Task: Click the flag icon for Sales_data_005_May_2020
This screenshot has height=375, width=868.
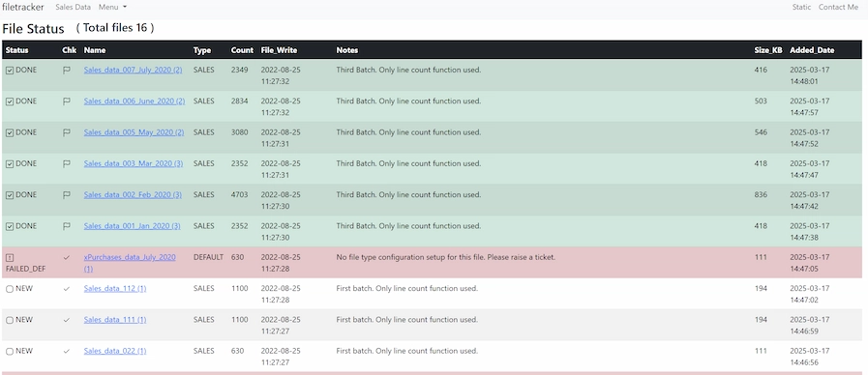Action: [x=67, y=132]
